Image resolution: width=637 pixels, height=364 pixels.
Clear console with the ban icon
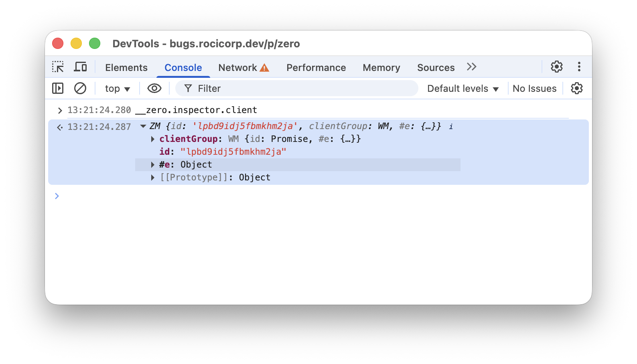click(80, 88)
